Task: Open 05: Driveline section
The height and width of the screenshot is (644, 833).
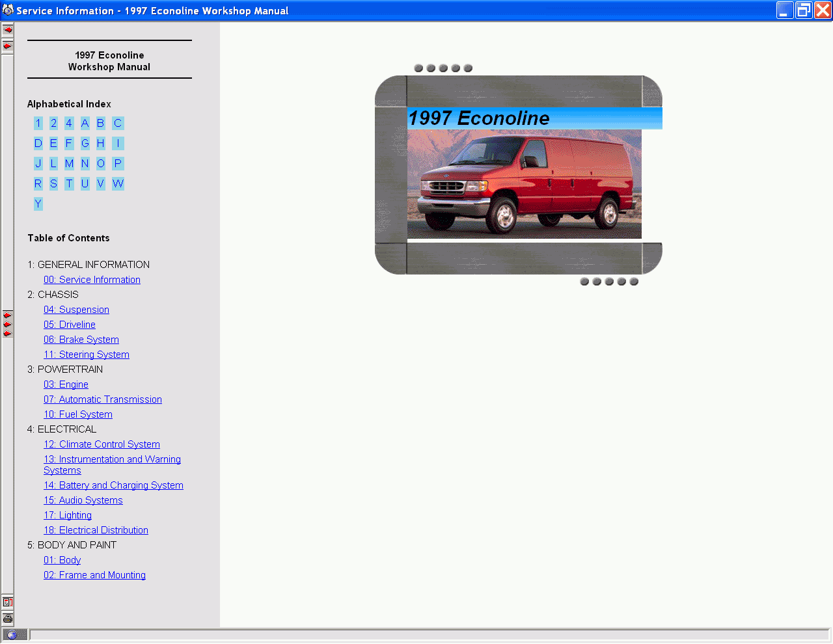Action: point(70,325)
